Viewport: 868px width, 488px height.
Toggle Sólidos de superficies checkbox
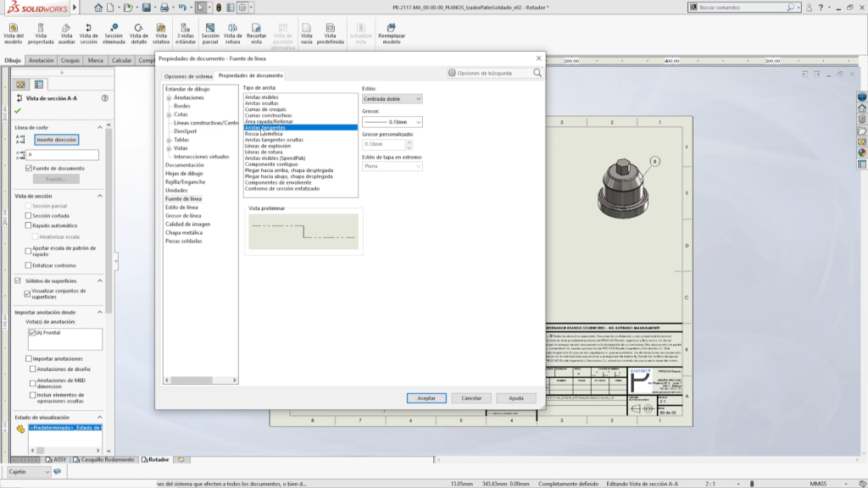point(18,280)
